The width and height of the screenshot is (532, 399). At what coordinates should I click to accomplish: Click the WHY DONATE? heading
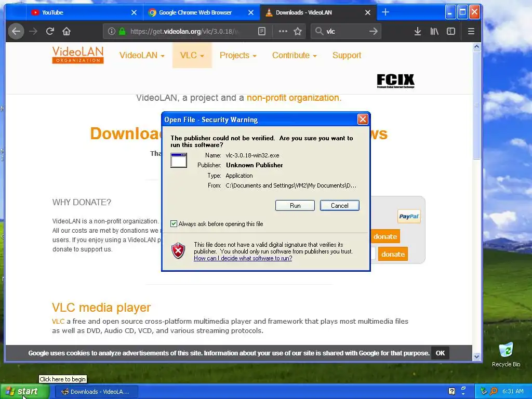pyautogui.click(x=82, y=202)
